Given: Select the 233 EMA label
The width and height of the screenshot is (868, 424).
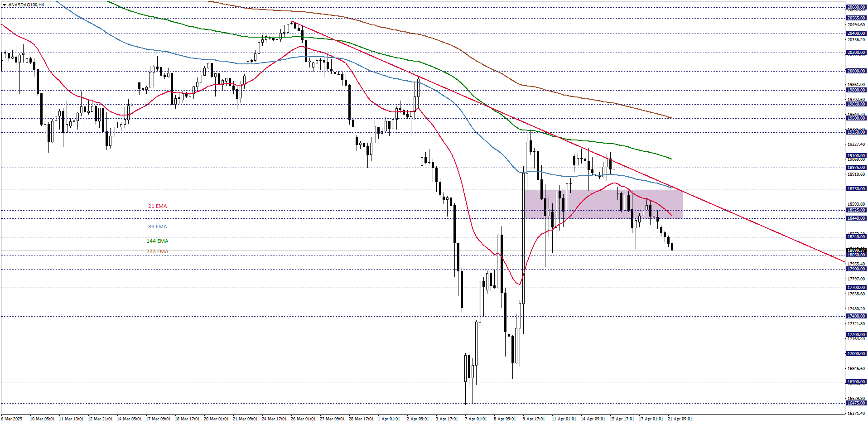Looking at the screenshot, I should (157, 252).
